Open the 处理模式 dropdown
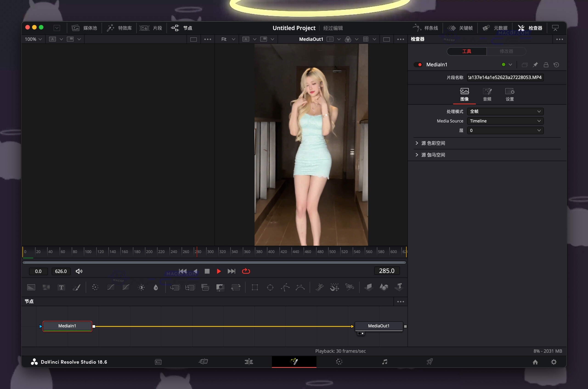Image resolution: width=588 pixels, height=389 pixels. [505, 112]
